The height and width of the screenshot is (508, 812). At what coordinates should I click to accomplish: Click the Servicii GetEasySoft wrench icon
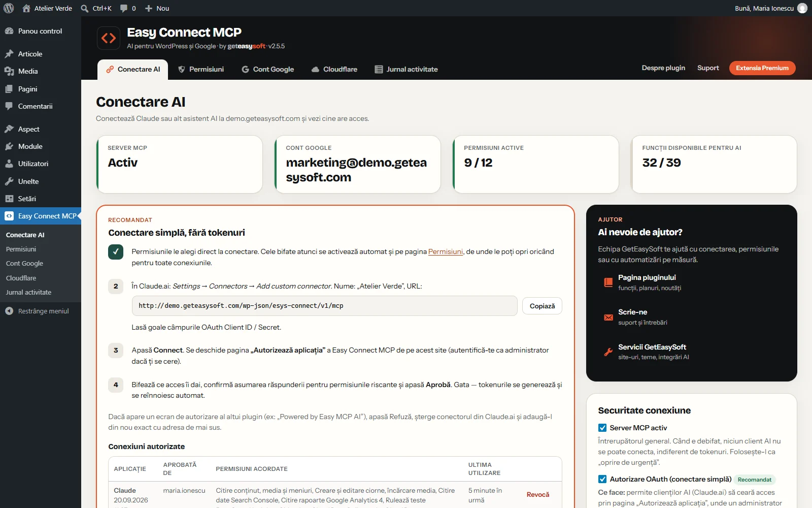tap(608, 352)
